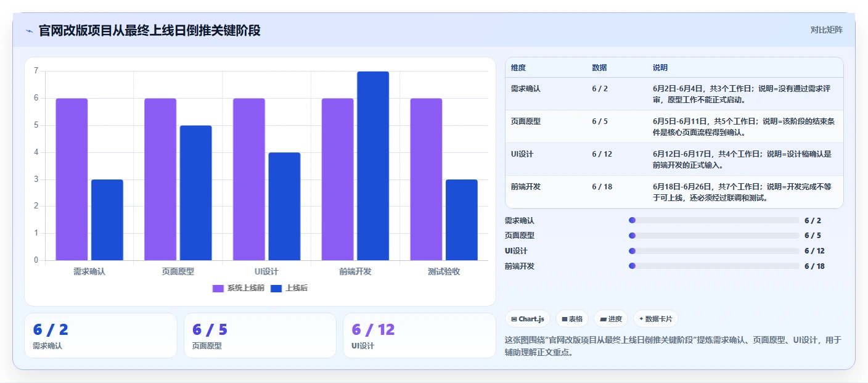Image resolution: width=868 pixels, height=383 pixels.
Task: Click description starting 6月5日-6月11日
Action: point(744,127)
